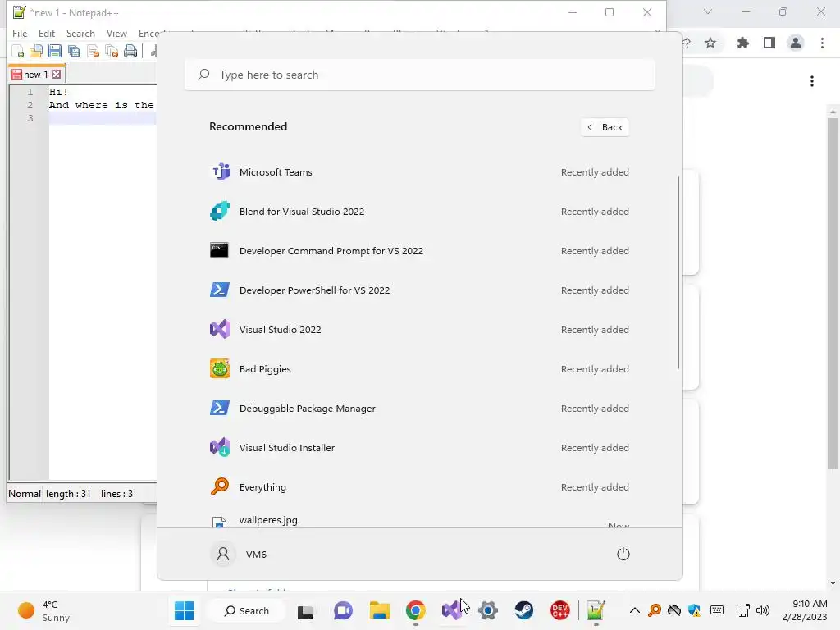Screen dimensions: 840x630
Task: Expand Chrome tab search chevron
Action: click(708, 11)
